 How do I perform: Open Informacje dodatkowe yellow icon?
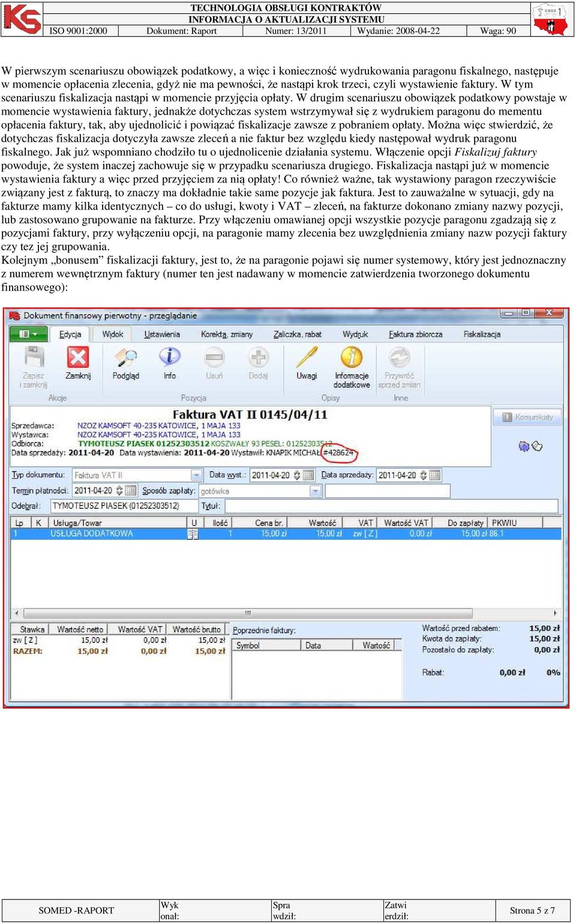click(x=352, y=357)
